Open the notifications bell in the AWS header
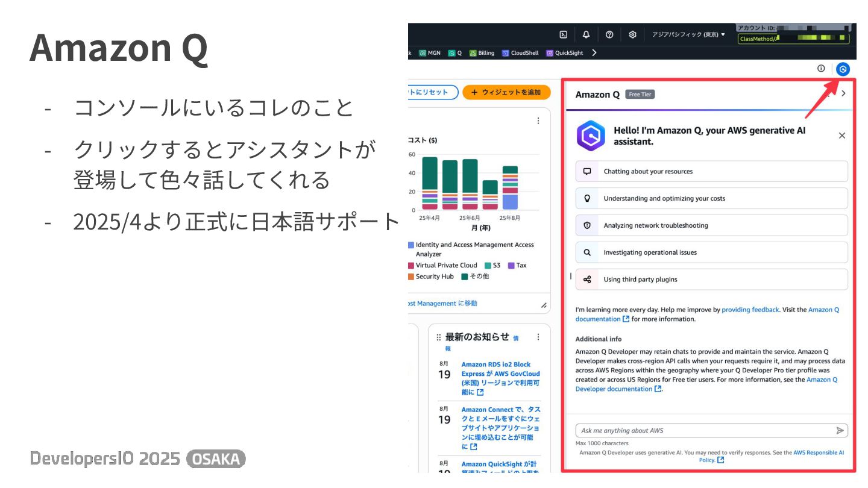 [586, 34]
